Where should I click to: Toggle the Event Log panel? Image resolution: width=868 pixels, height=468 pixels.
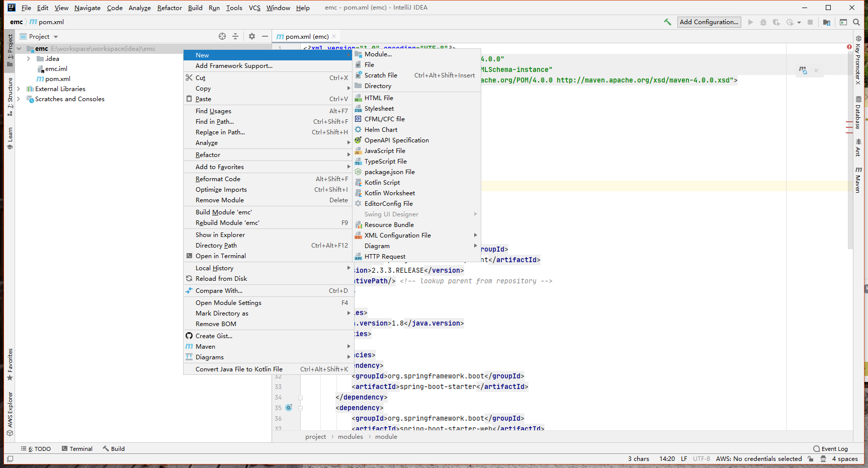tap(830, 448)
